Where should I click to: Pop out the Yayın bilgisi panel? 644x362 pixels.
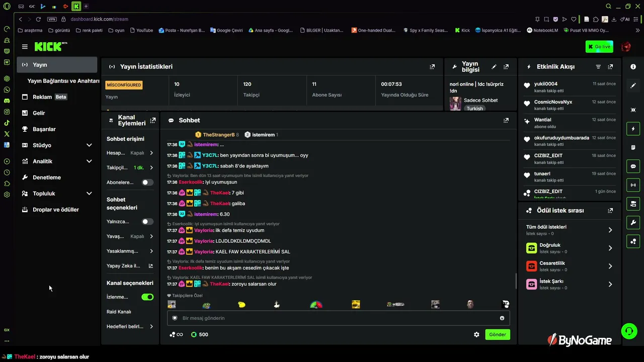click(506, 66)
